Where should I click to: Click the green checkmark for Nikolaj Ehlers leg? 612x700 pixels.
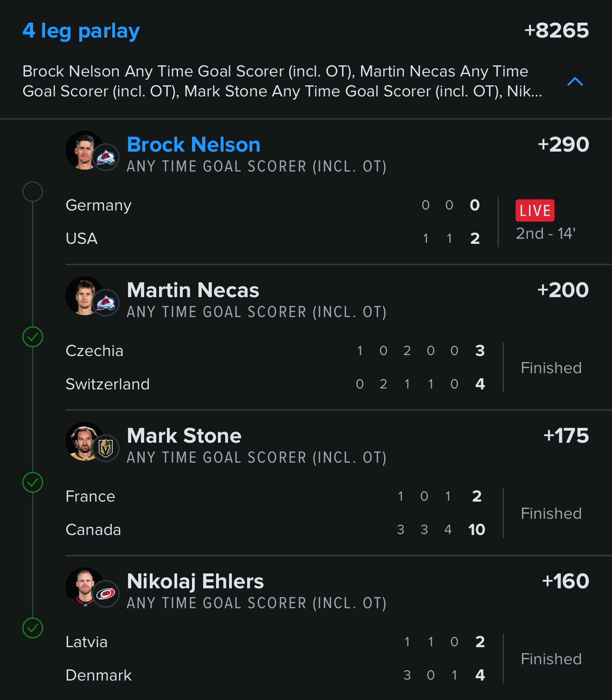click(x=33, y=628)
